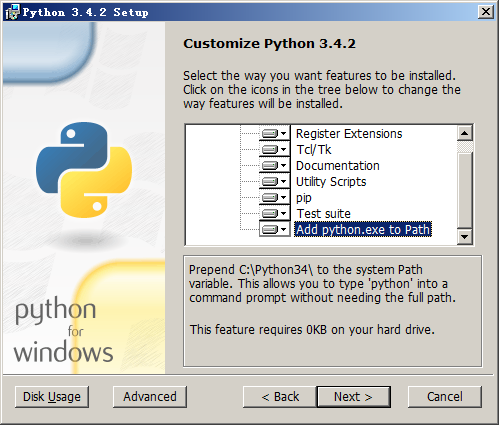Screen dimensions: 499x425
Task: Select the Documentation tree item
Action: pyautogui.click(x=338, y=166)
